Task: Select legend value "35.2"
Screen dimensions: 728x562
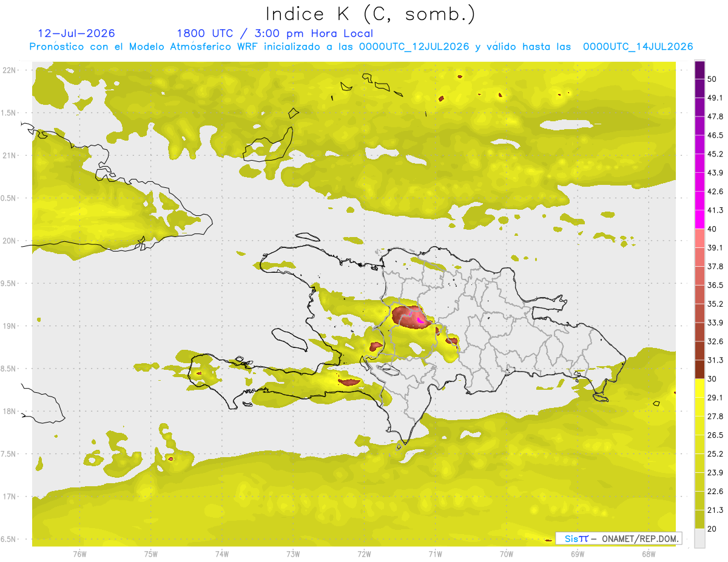Action: pyautogui.click(x=715, y=304)
